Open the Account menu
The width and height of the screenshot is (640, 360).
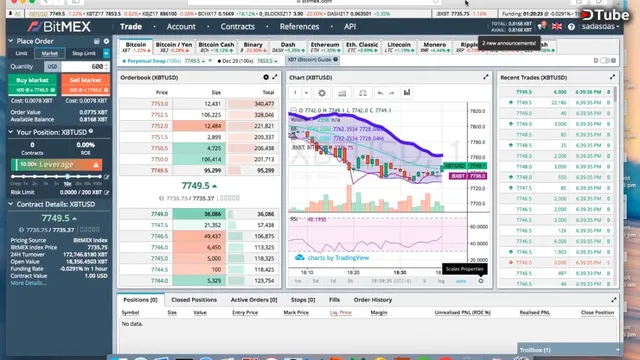(x=181, y=27)
